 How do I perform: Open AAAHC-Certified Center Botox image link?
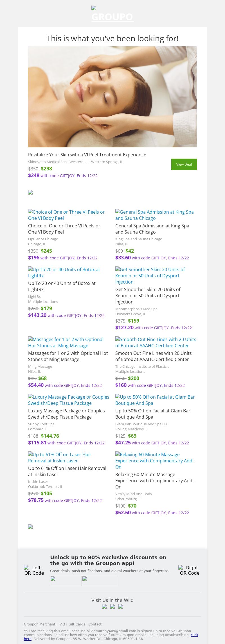point(156,342)
